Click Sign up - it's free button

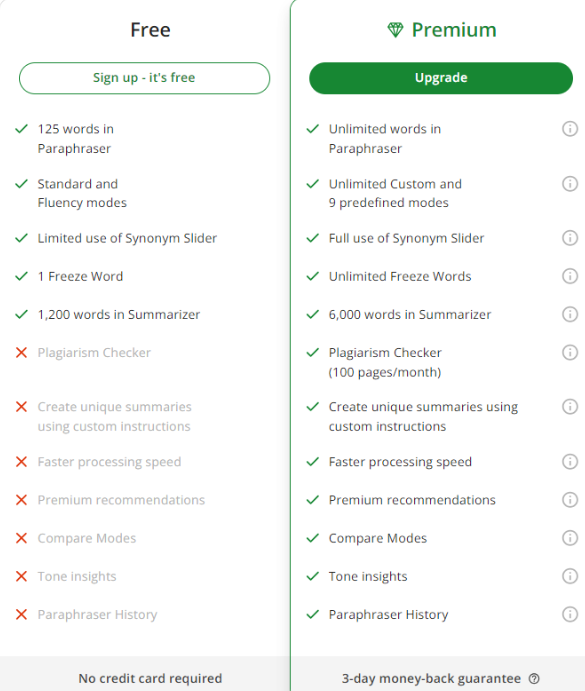pyautogui.click(x=144, y=78)
